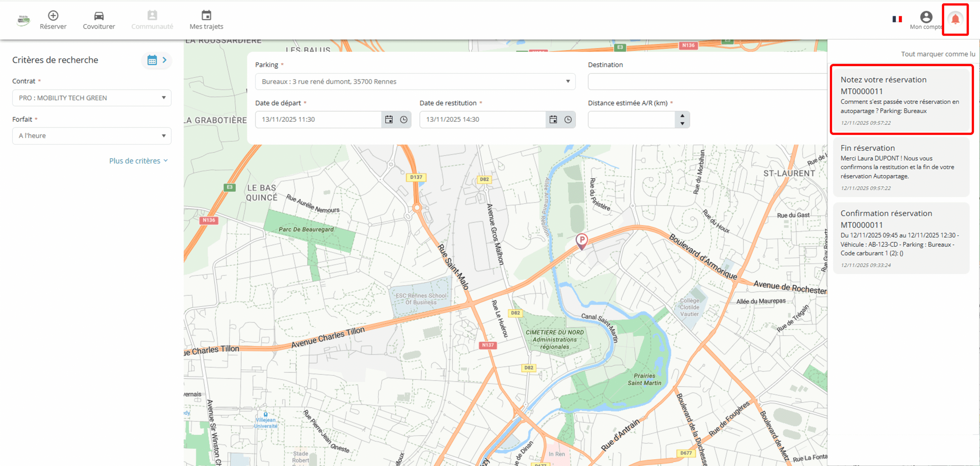Click the 'Parc De Beauregard' map label
Image resolution: width=980 pixels, height=466 pixels.
coord(306,229)
